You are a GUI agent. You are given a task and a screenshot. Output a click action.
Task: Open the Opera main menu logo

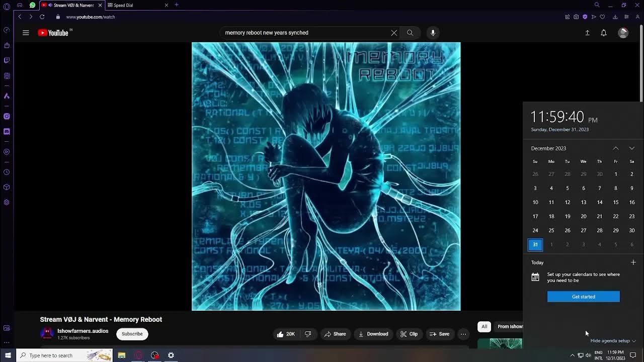(7, 7)
